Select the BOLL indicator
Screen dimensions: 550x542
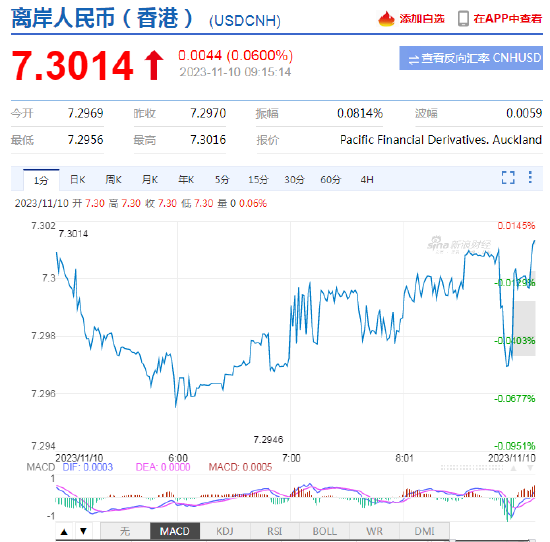pyautogui.click(x=324, y=531)
